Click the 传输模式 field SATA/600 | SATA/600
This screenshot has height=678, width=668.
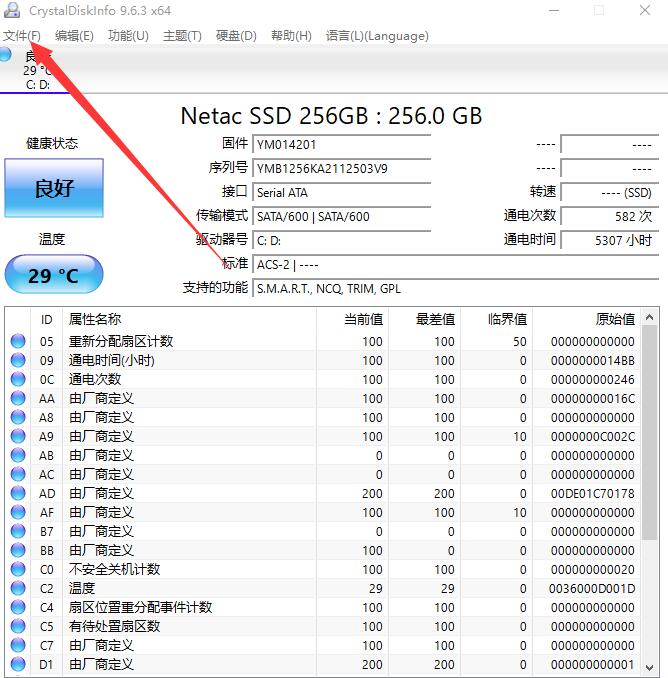(x=342, y=216)
